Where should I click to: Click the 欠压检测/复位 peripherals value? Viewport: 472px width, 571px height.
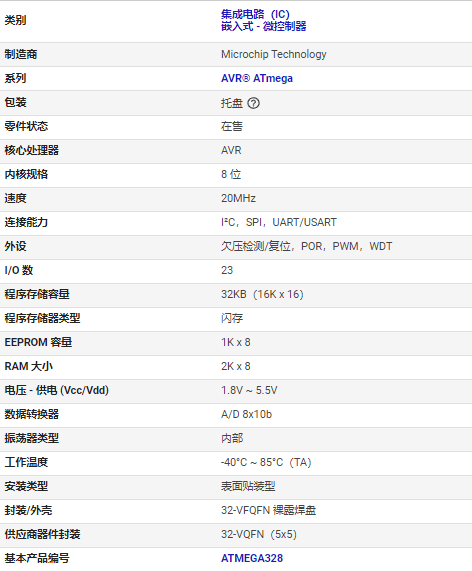coord(256,246)
